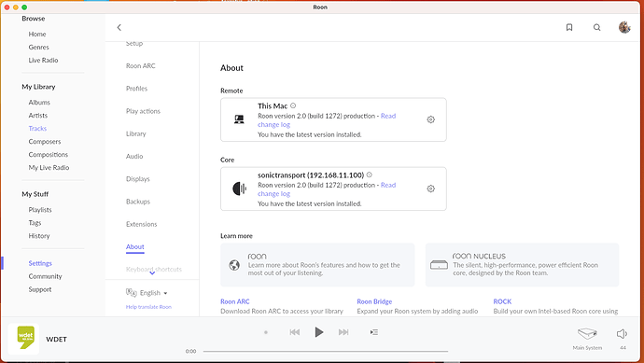Viewport: 644px width, 363px height.
Task: Go to Home in Browse
Action: click(37, 35)
